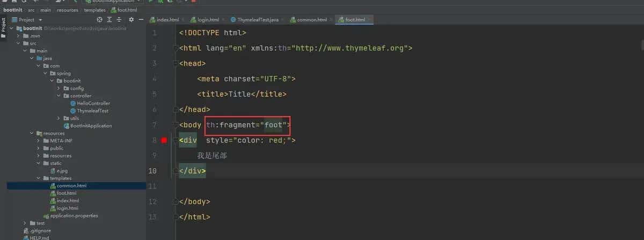Select the com package folder

[51, 66]
